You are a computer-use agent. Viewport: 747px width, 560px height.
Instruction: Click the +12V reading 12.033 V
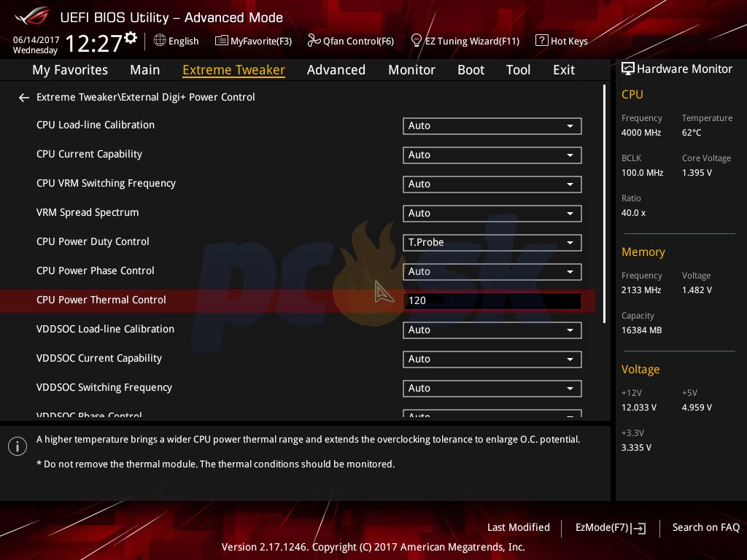639,408
